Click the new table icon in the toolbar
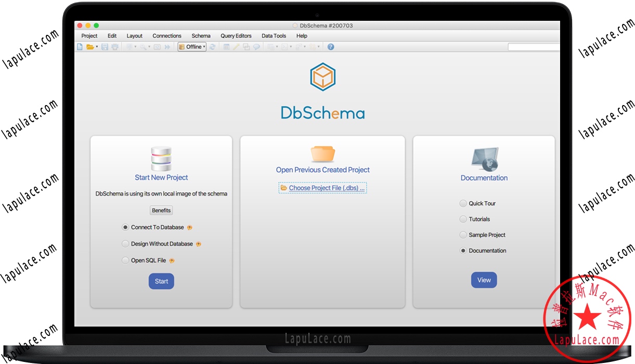Image resolution: width=635 pixels, height=364 pixels. [226, 47]
